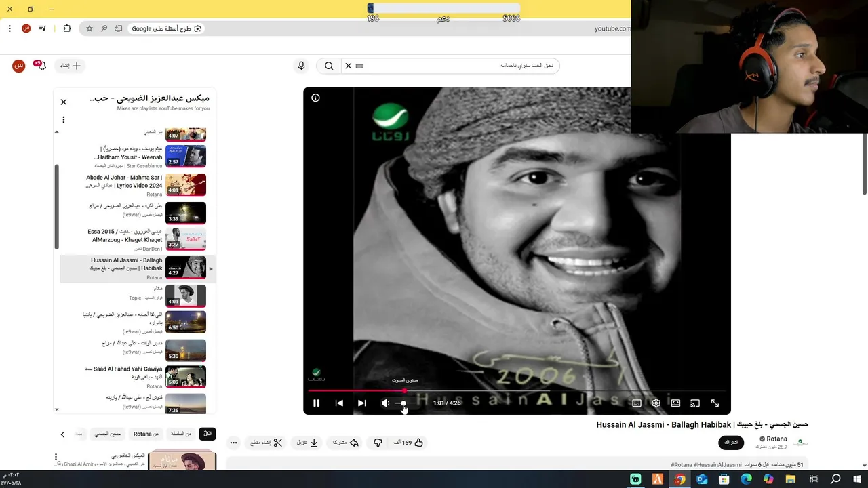Show video info card icon
Screen dimensions: 868x488
pos(315,98)
